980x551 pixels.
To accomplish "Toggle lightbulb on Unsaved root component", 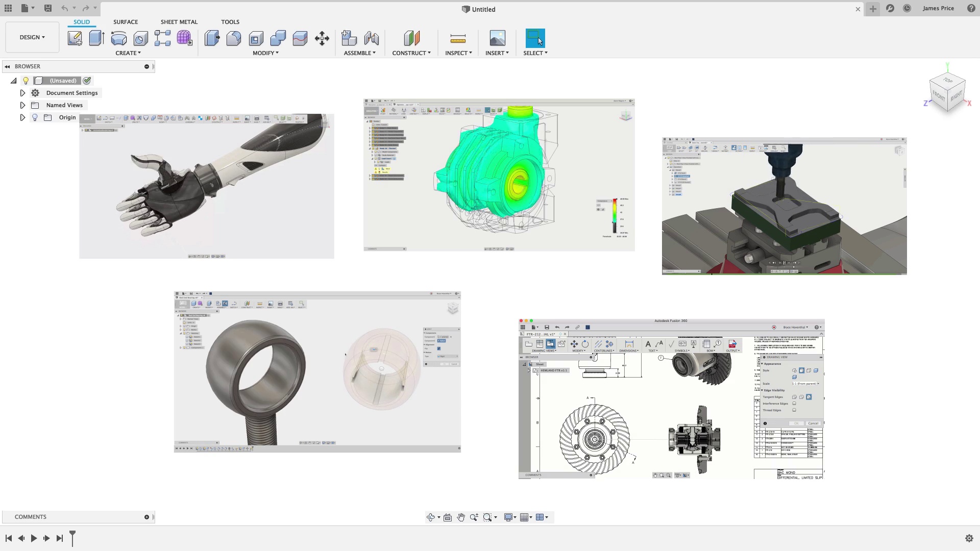I will (x=26, y=81).
